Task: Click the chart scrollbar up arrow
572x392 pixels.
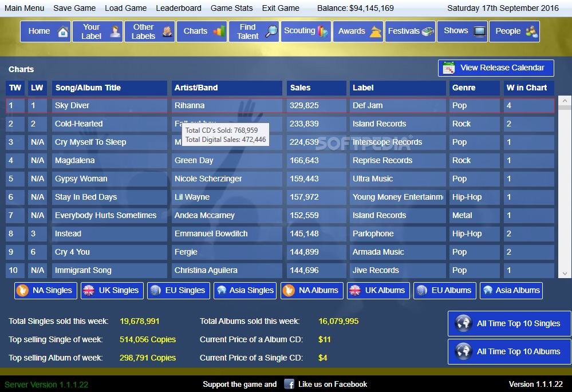Action: click(x=565, y=101)
